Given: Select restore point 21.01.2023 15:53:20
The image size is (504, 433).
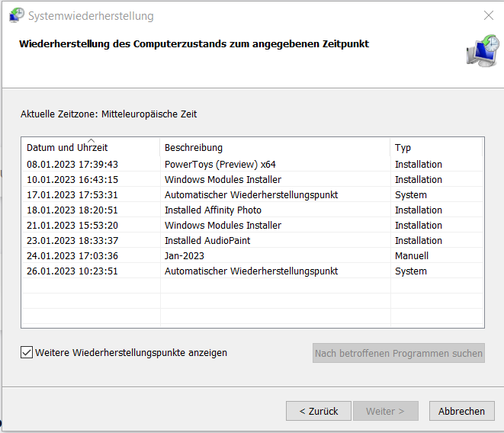Looking at the screenshot, I should [252, 226].
